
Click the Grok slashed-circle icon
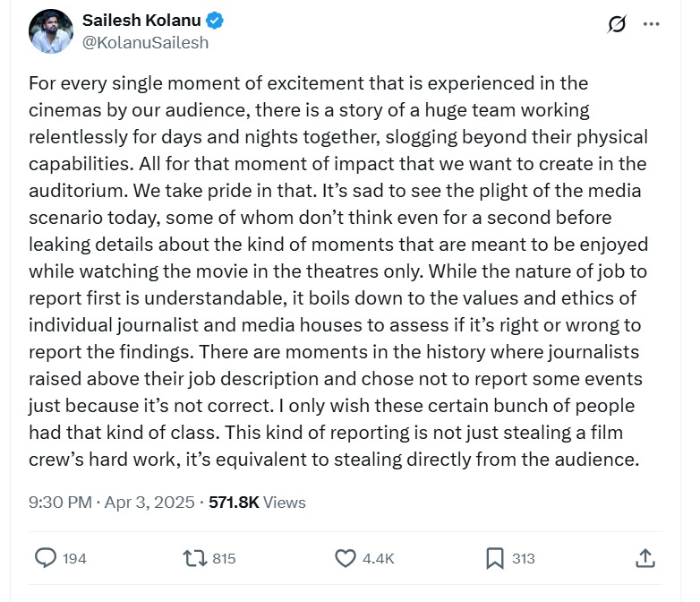(x=617, y=24)
